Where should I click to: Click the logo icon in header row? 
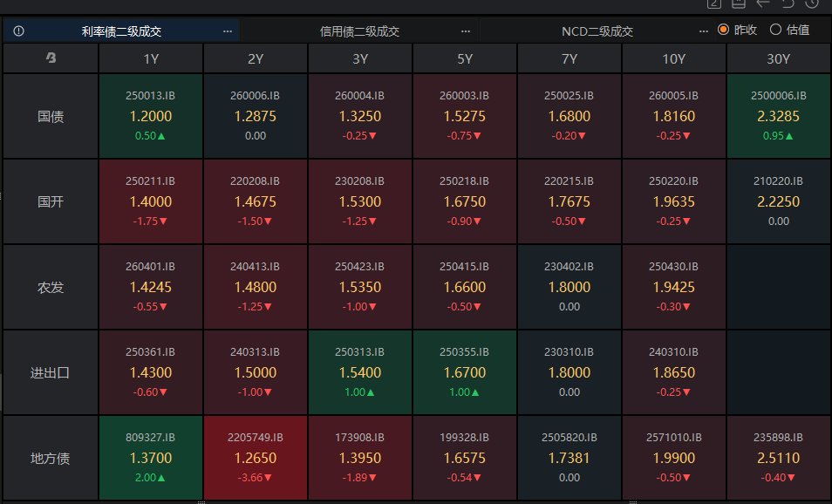pos(51,58)
